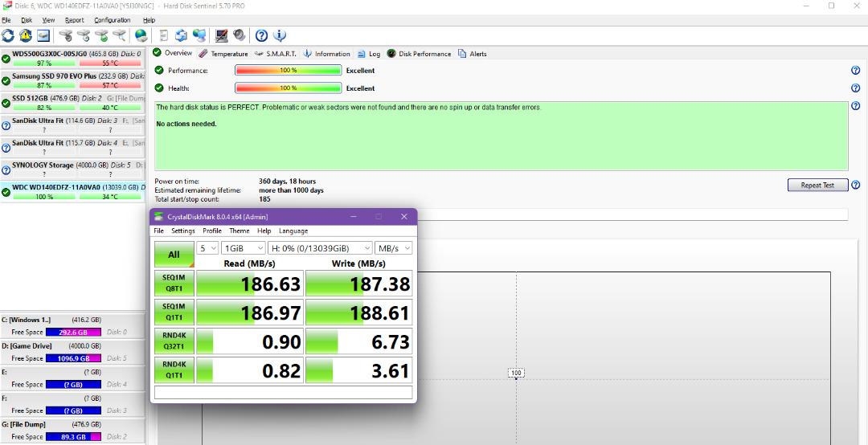Open the Report menu
This screenshot has height=445, width=868.
[74, 20]
